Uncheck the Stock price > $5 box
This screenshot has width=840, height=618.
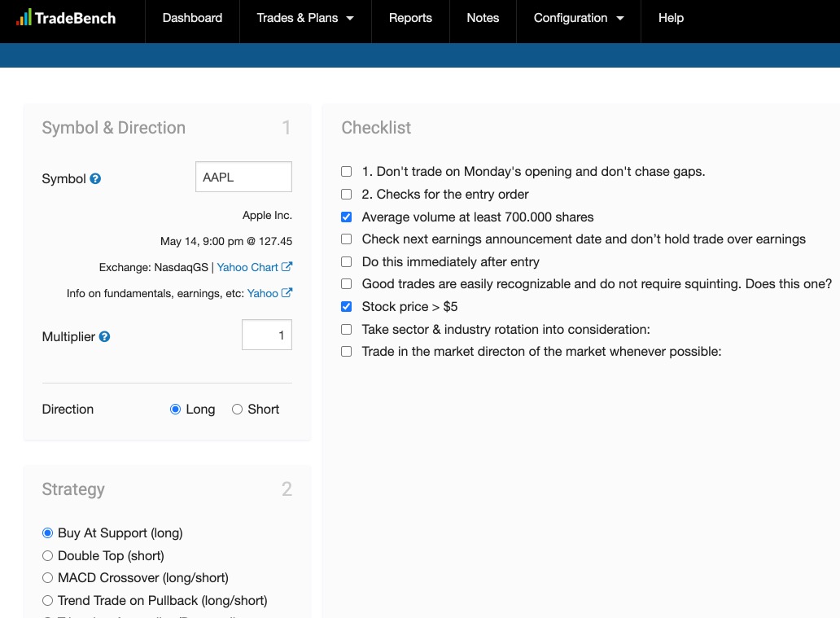(347, 307)
